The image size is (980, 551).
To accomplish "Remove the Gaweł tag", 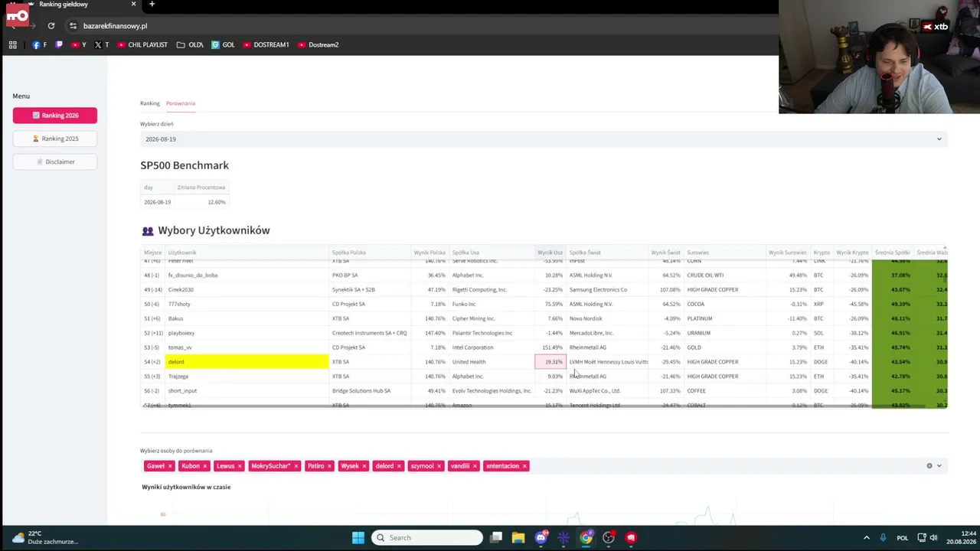I will click(170, 466).
